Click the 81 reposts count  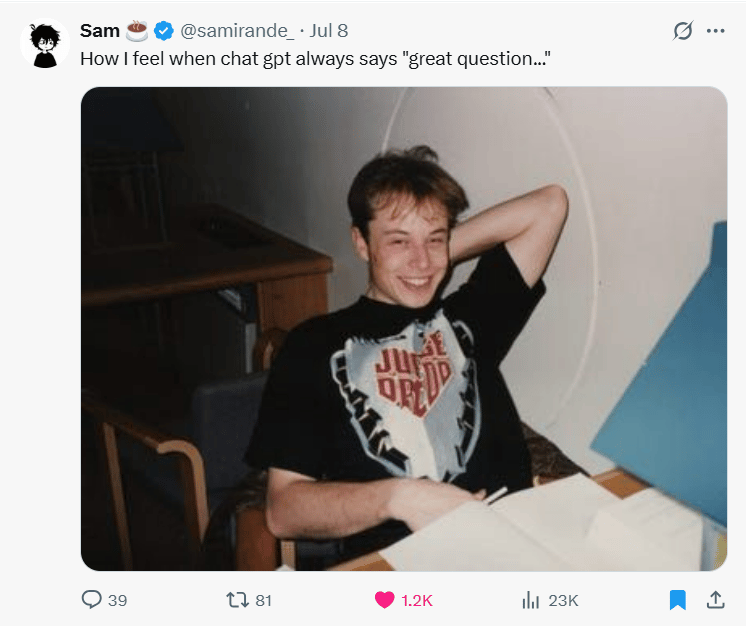point(264,600)
